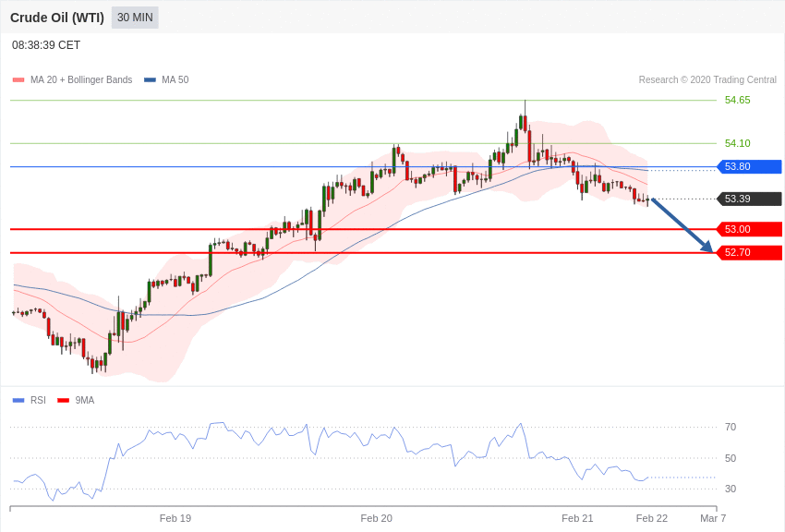Click the 08:38:39 CET timestamp

[46, 45]
